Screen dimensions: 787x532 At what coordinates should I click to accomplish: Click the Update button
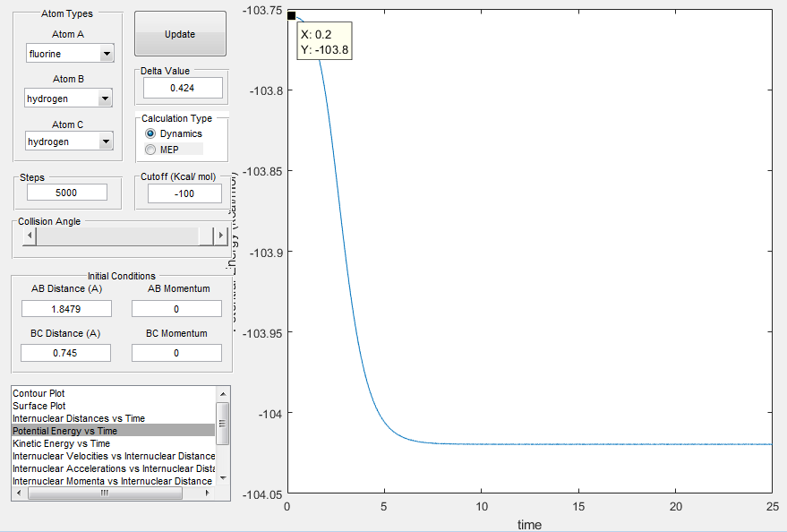click(x=180, y=34)
